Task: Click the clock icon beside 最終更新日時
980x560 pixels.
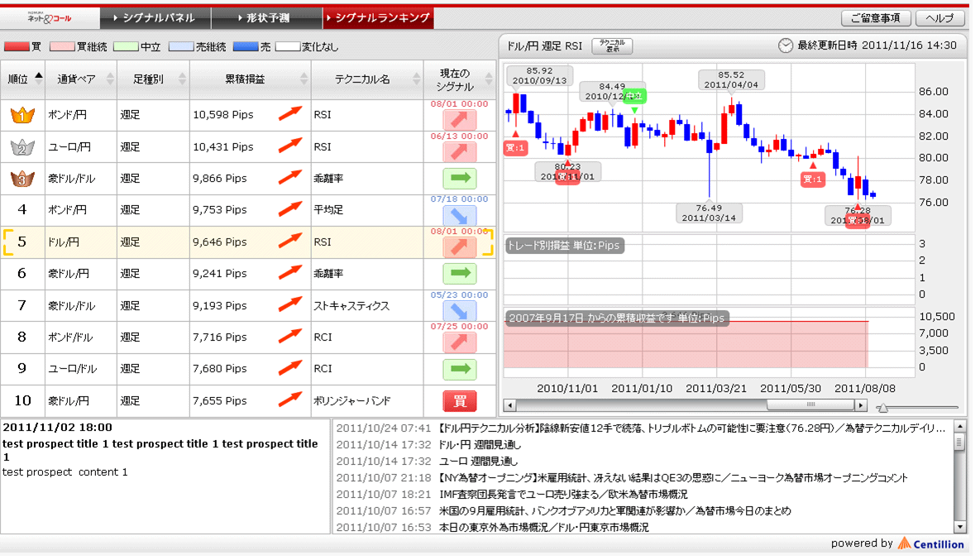Action: 785,45
